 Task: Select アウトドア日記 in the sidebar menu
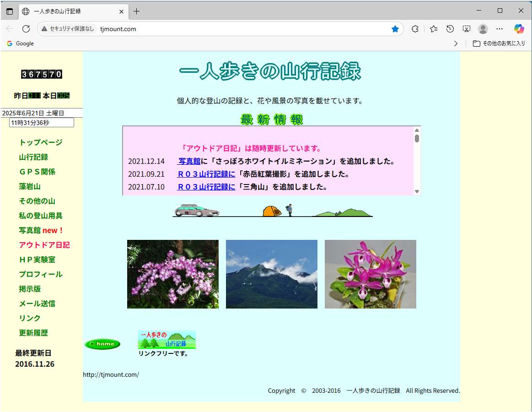point(44,245)
